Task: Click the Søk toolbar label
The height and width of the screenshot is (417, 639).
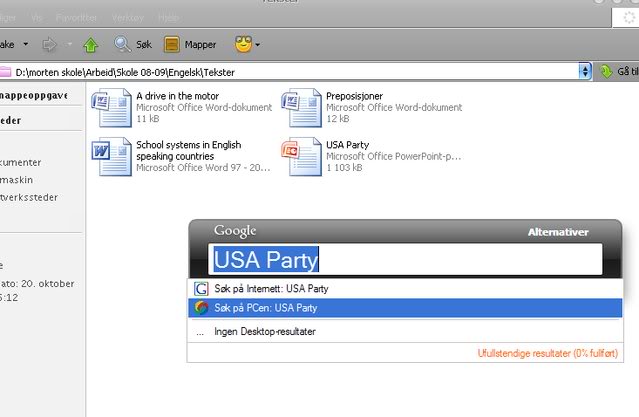Action: coord(143,44)
